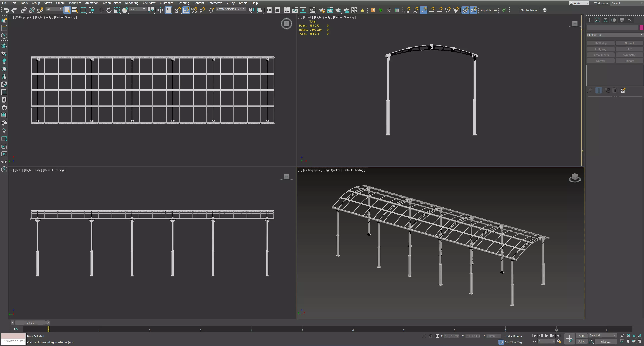Toggle the Angle Snap button
Viewport: 644px width, 346px height.
[x=186, y=10]
